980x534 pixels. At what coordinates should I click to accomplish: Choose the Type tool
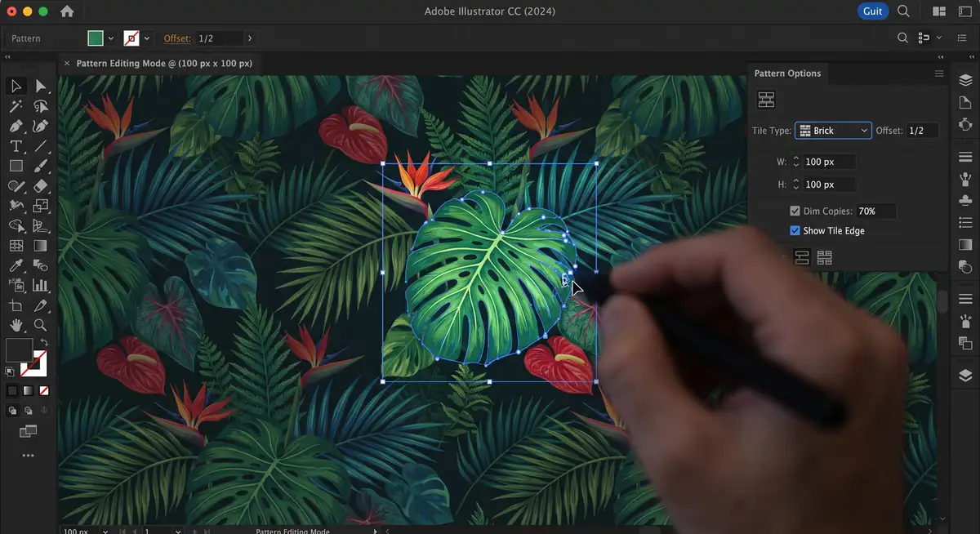point(16,146)
